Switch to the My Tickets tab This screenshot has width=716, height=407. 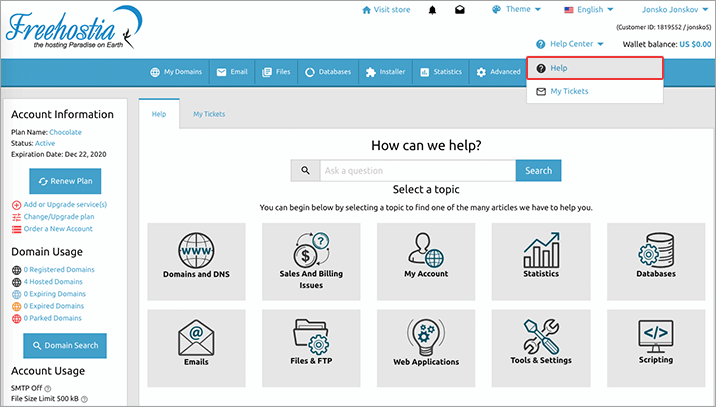click(x=209, y=115)
